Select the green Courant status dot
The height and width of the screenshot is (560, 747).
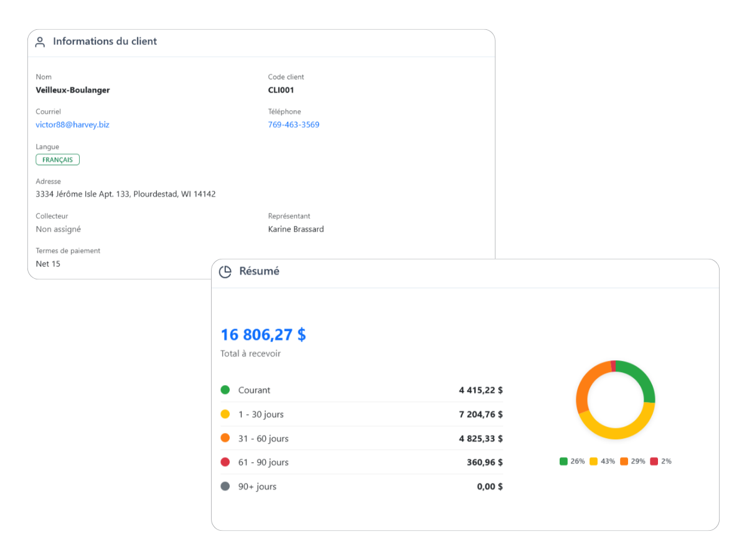pos(225,390)
